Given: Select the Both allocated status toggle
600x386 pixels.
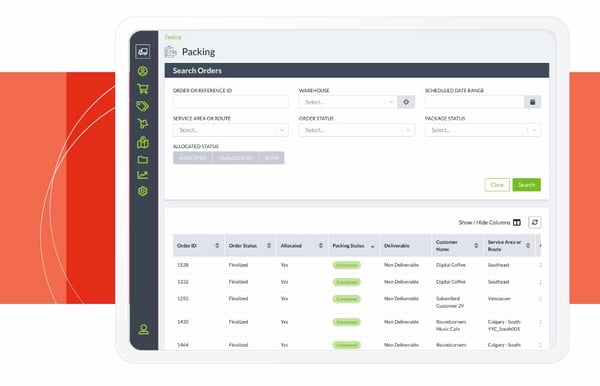Looking at the screenshot, I should click(x=272, y=158).
